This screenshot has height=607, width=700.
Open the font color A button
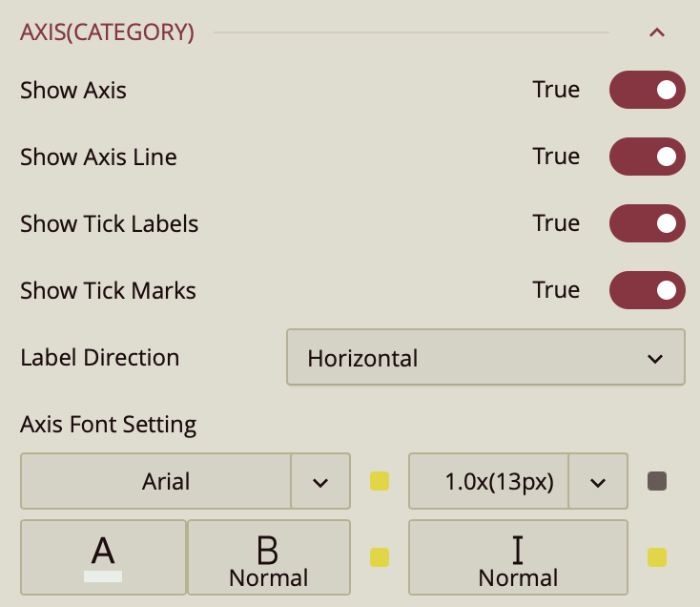[103, 557]
